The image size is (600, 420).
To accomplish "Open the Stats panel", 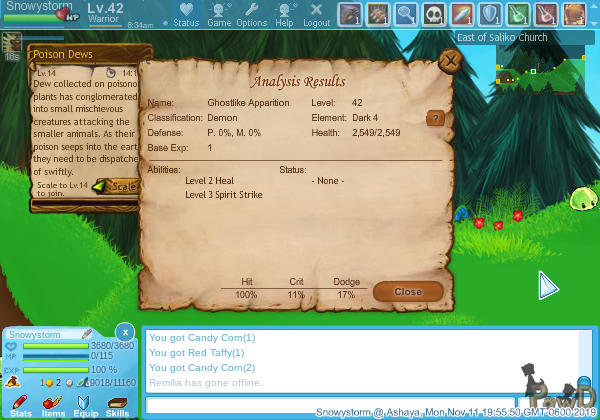I will pyautogui.click(x=20, y=405).
